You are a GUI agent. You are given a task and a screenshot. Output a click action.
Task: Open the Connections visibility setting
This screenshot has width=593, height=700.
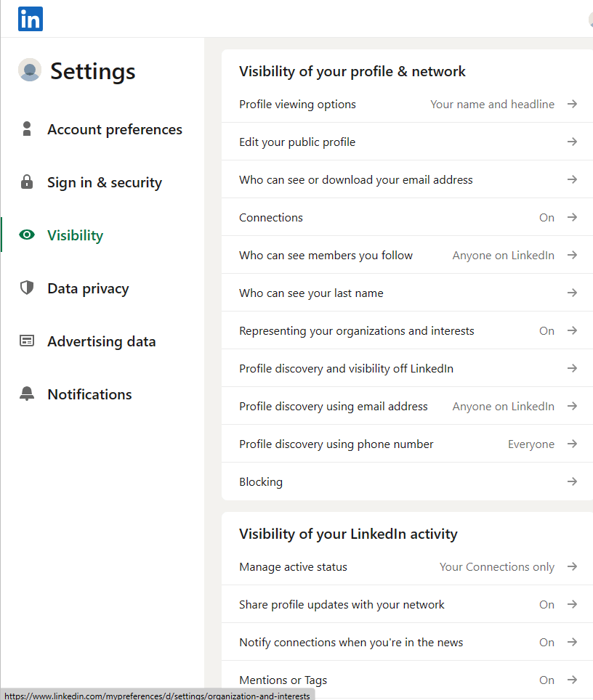(407, 217)
